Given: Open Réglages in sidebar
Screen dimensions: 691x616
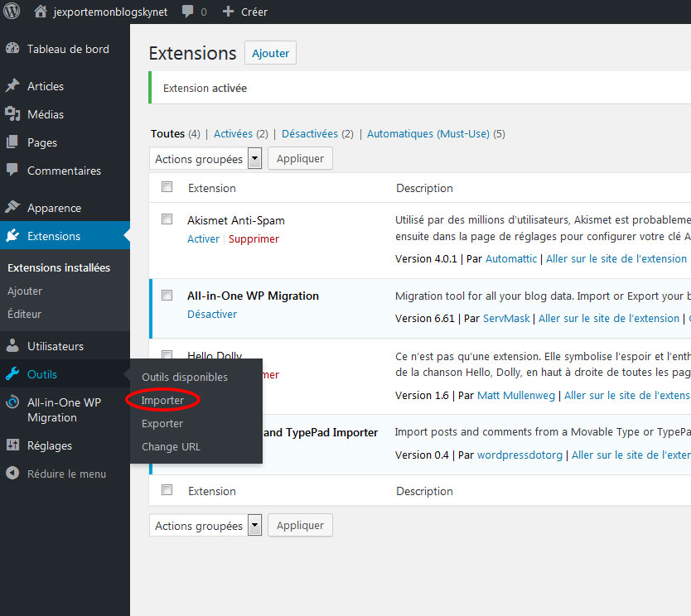Looking at the screenshot, I should (65, 445).
